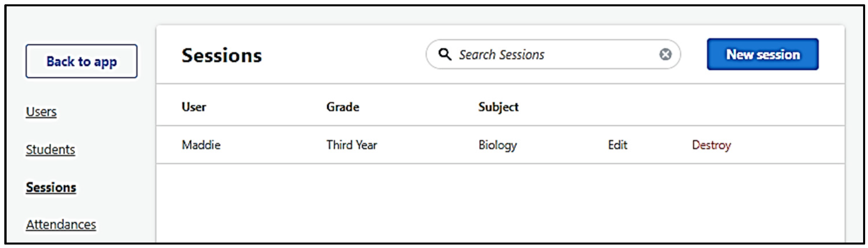This screenshot has height=248, width=868.
Task: Click the Third Year grade cell
Action: click(351, 145)
